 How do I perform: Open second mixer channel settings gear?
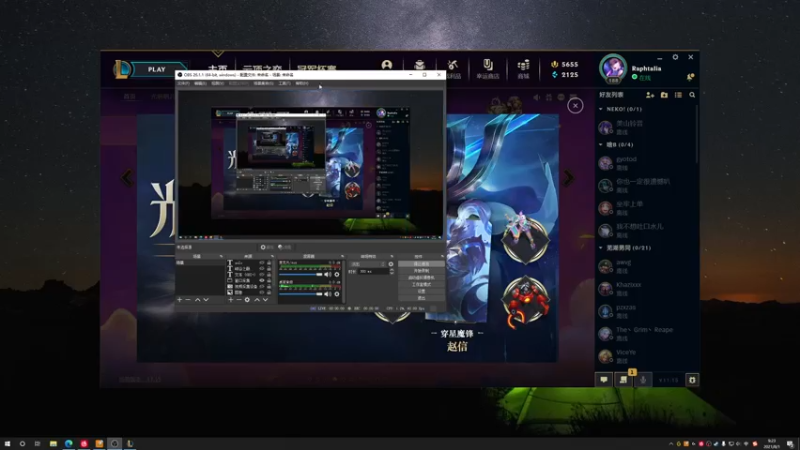click(x=337, y=294)
